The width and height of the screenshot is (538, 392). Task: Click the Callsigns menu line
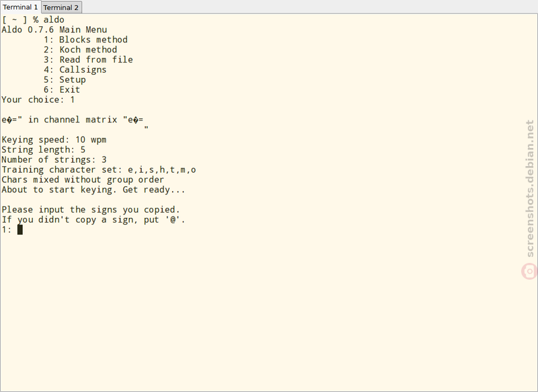tap(75, 70)
